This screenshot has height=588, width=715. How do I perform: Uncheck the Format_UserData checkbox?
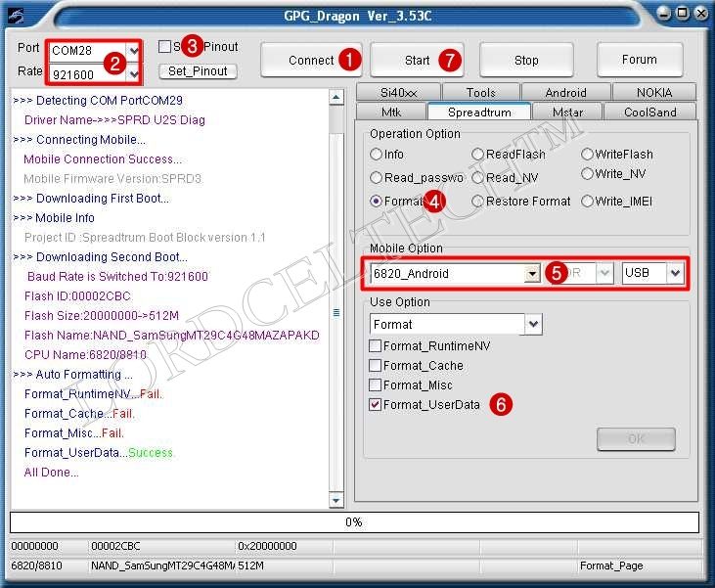[x=376, y=405]
